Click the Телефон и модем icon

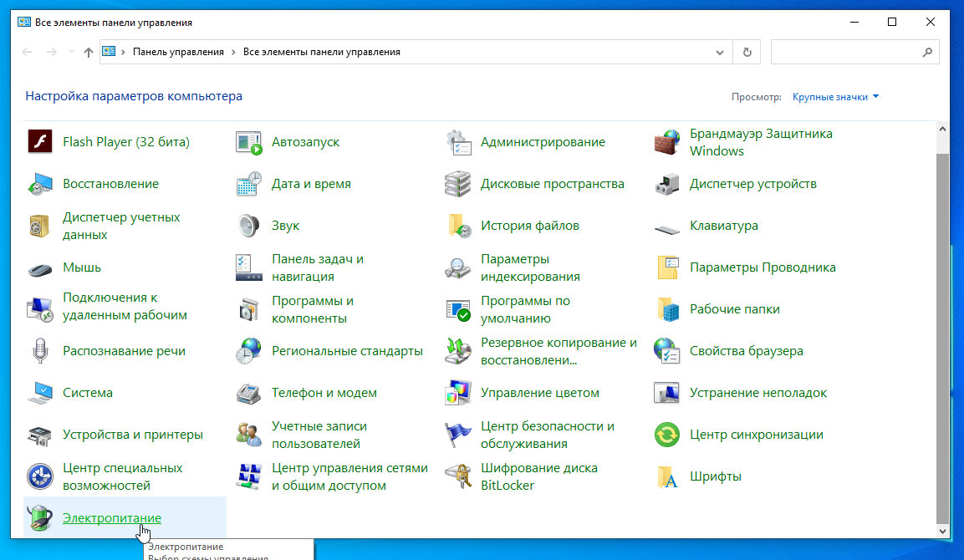tap(249, 393)
